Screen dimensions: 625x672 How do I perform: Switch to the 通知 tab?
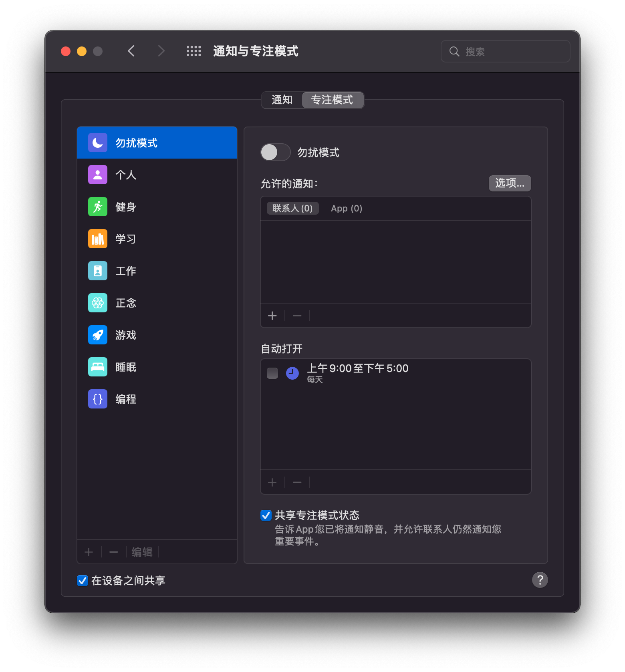point(282,100)
